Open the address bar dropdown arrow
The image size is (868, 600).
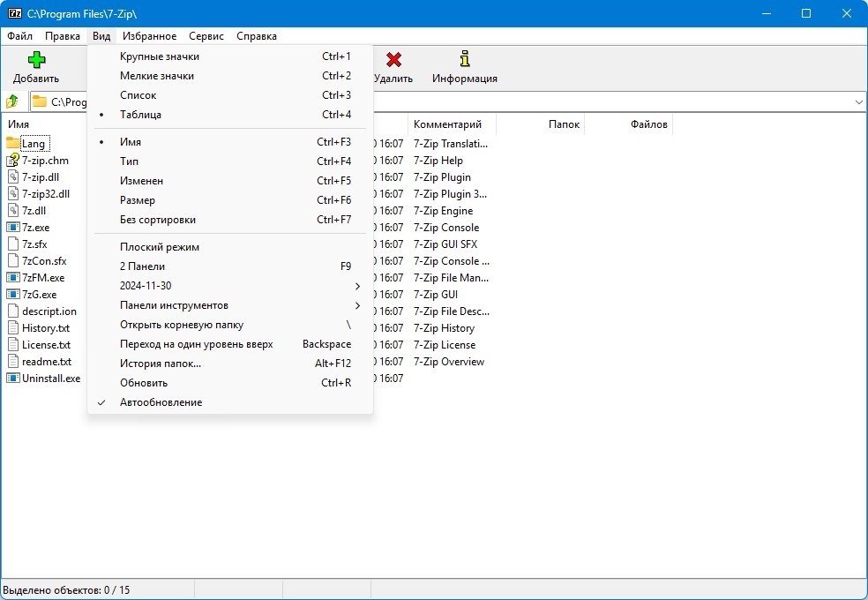pos(858,101)
